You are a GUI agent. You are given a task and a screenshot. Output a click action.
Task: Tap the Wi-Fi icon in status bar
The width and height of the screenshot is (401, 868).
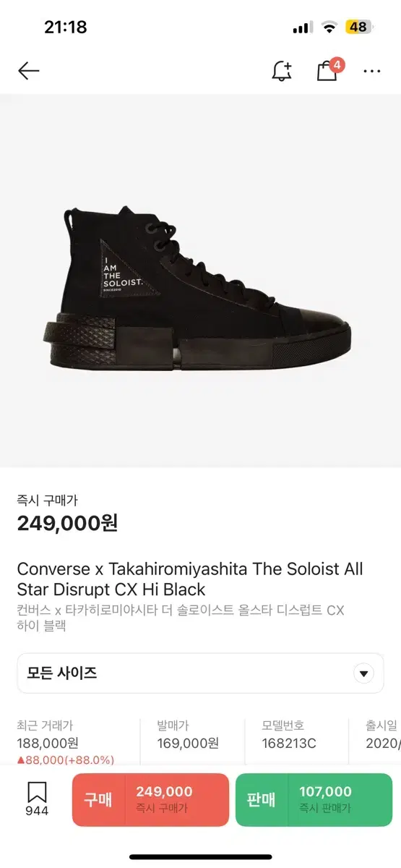[329, 27]
